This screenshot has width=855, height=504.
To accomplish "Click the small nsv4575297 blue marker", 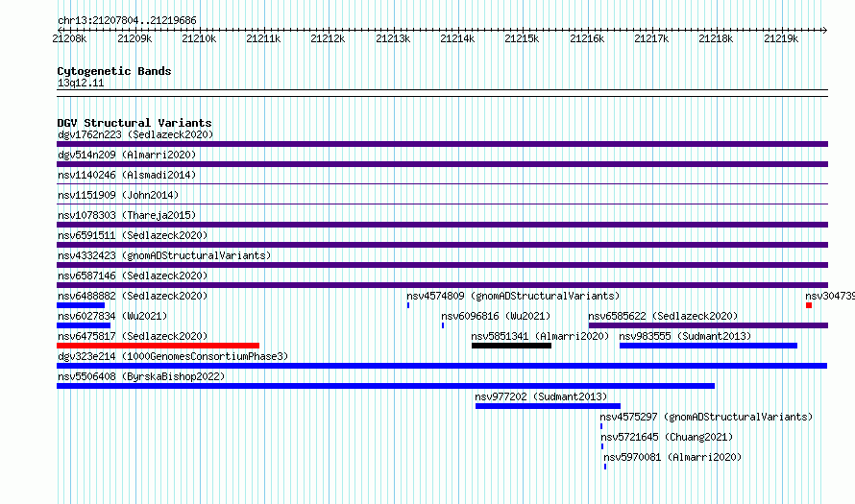I will click(x=601, y=426).
